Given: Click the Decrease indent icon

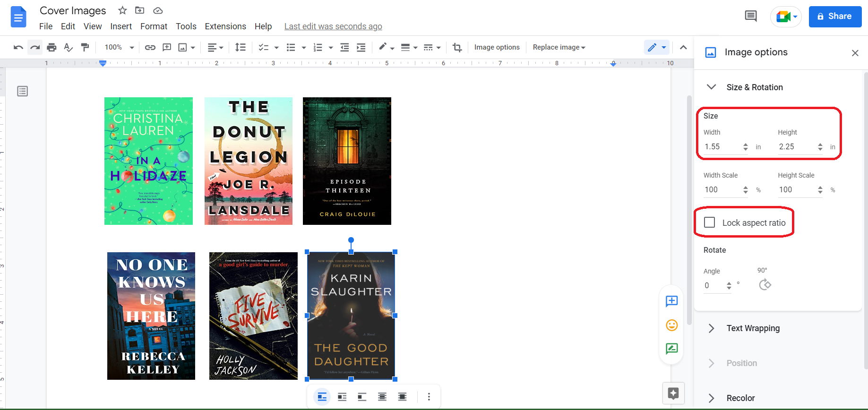Looking at the screenshot, I should [x=345, y=47].
